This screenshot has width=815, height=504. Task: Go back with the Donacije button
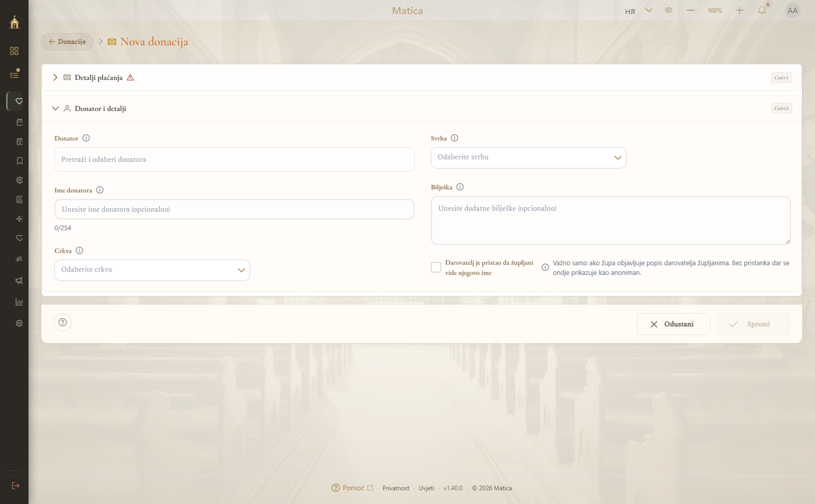point(67,42)
